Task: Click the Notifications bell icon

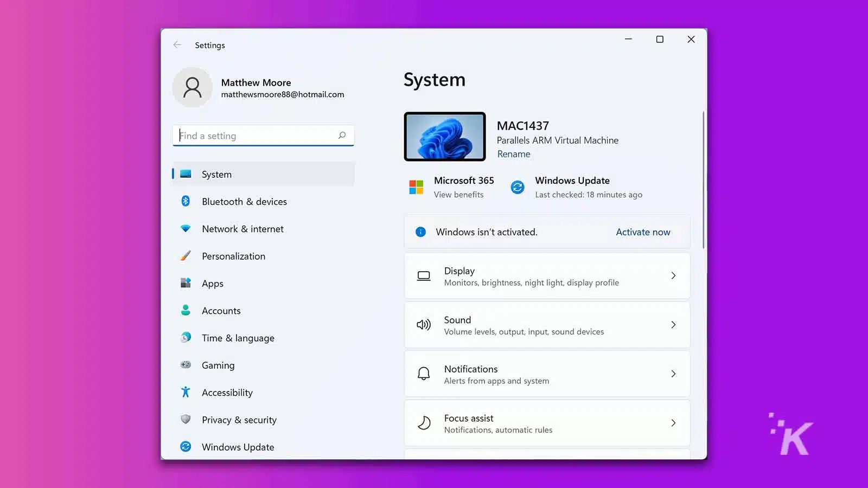Action: point(423,374)
